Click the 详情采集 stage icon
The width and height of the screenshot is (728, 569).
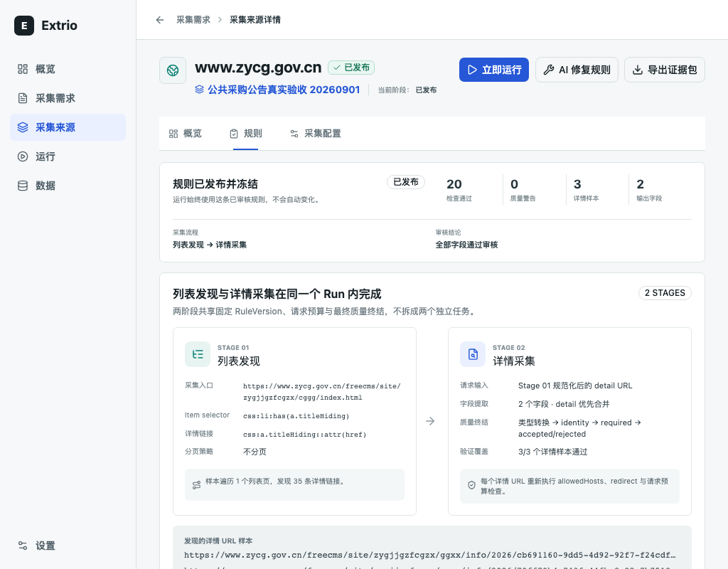point(473,354)
